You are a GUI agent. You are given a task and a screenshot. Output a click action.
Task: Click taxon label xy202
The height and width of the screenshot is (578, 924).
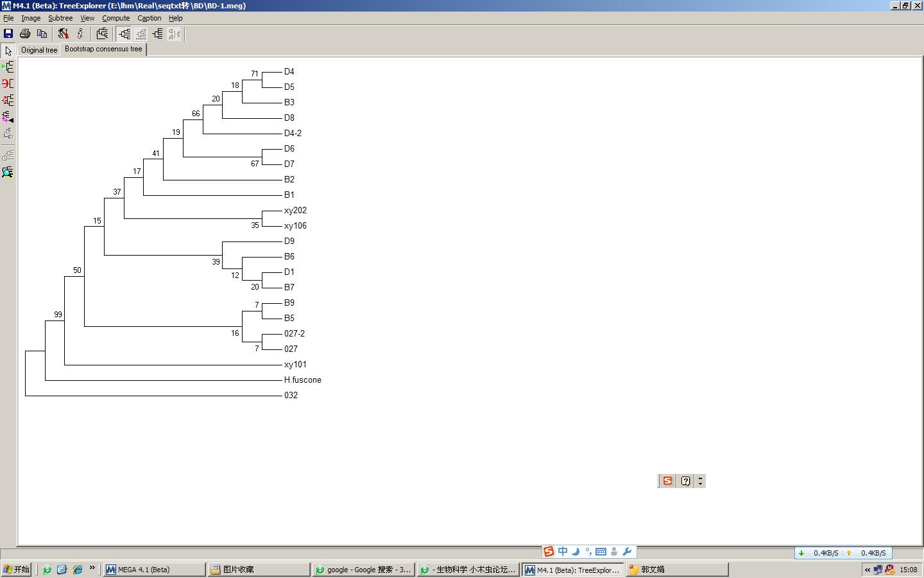[295, 211]
